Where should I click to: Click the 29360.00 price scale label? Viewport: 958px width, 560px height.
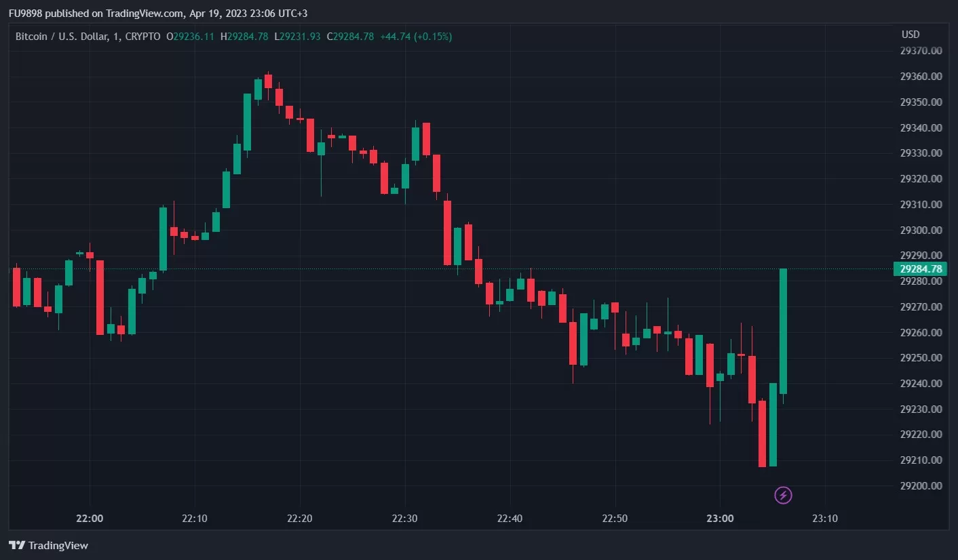point(921,77)
